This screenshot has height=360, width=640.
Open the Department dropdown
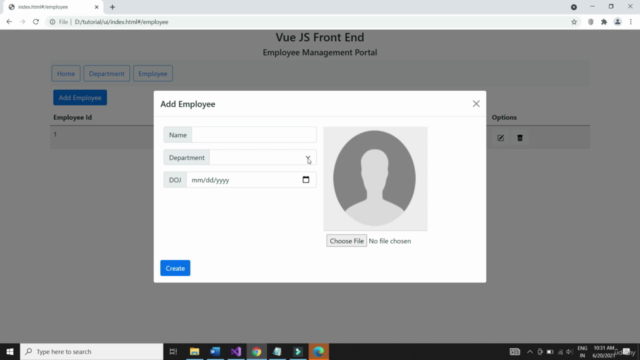point(263,158)
